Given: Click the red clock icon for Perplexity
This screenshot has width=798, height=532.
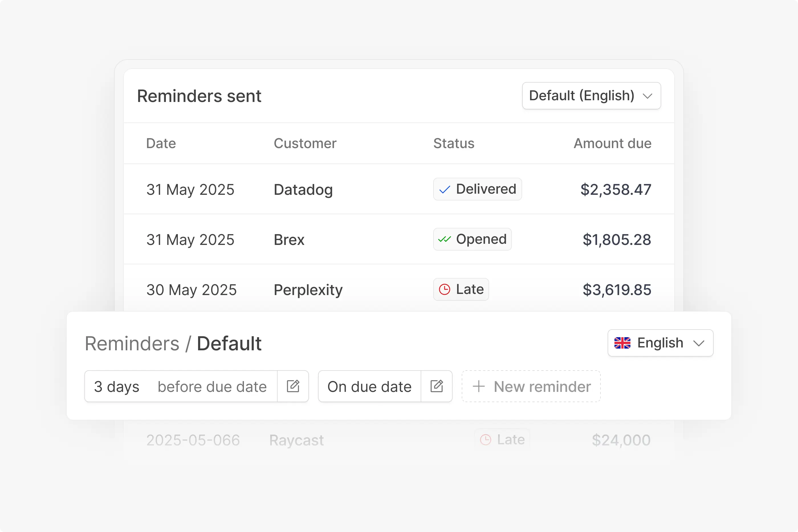Looking at the screenshot, I should click(x=445, y=289).
